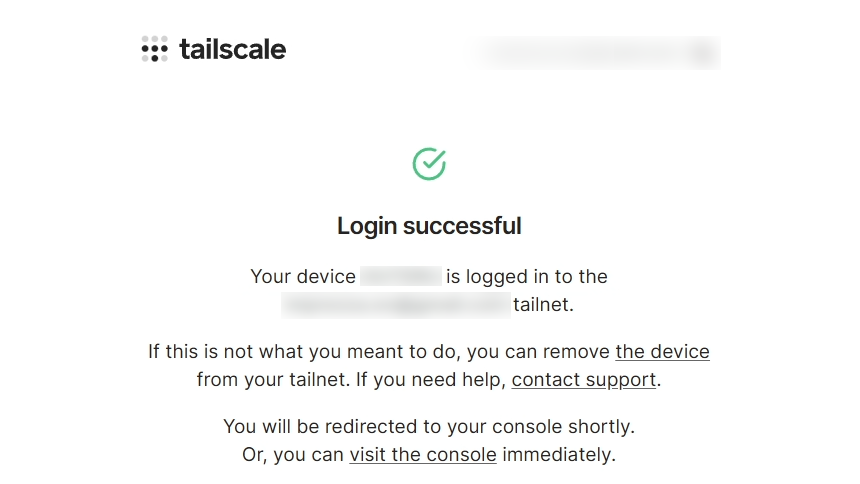This screenshot has height=484, width=860.
Task: Click the "Or, you can" text
Action: click(293, 455)
